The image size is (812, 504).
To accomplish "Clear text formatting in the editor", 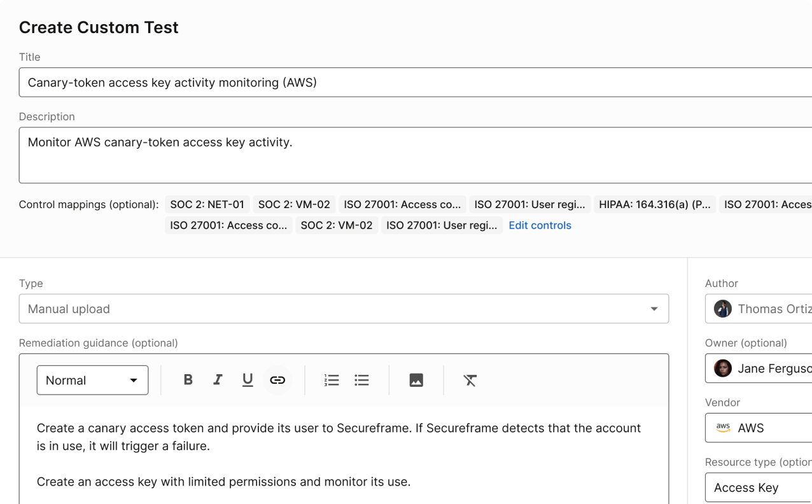I will pos(470,380).
